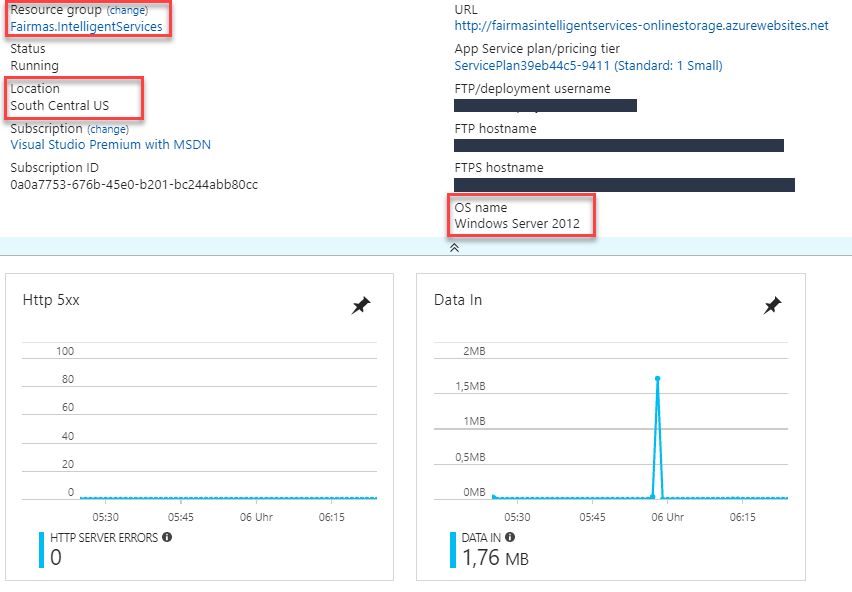Click the HTTP SERVER ERRORS value 0
The image size is (852, 592).
pyautogui.click(x=55, y=558)
